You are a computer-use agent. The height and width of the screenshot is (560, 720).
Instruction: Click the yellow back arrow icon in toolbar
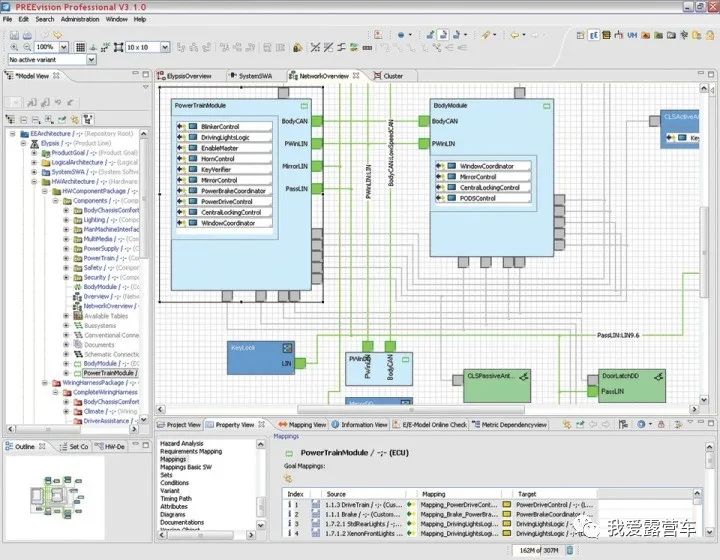tap(515, 35)
